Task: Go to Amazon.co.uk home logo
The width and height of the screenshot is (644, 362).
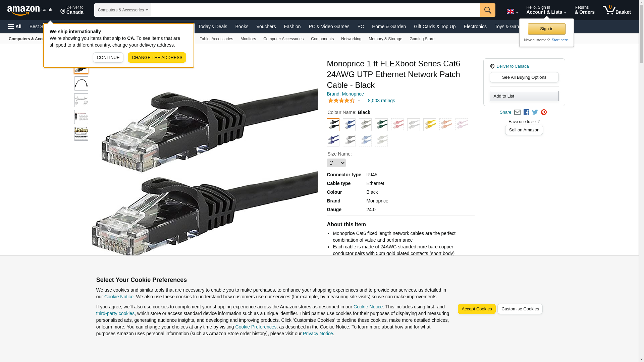Action: tap(30, 10)
